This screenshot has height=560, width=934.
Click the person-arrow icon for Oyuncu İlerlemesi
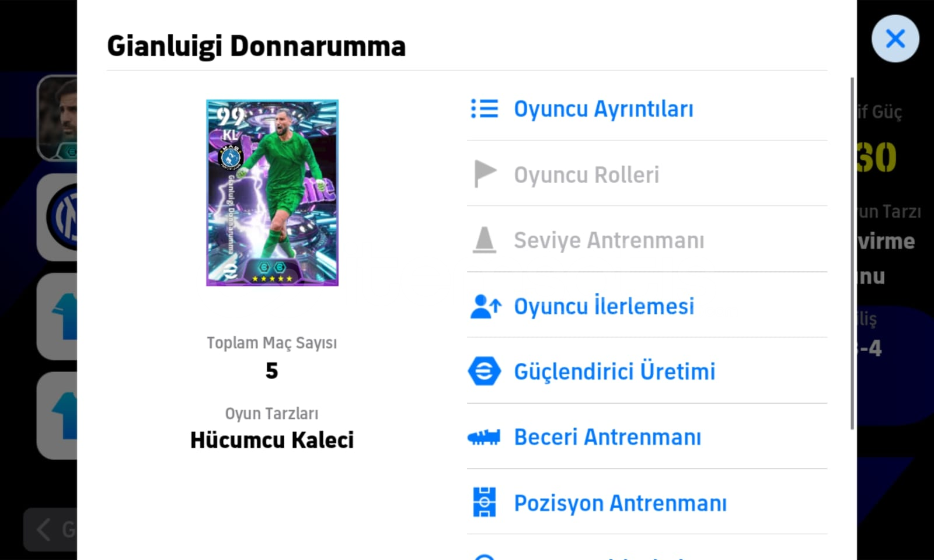click(485, 306)
